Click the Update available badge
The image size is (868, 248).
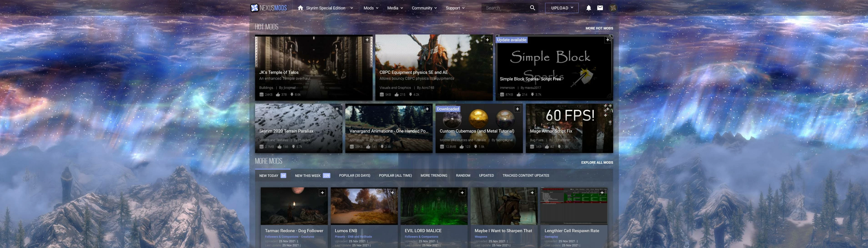(512, 40)
